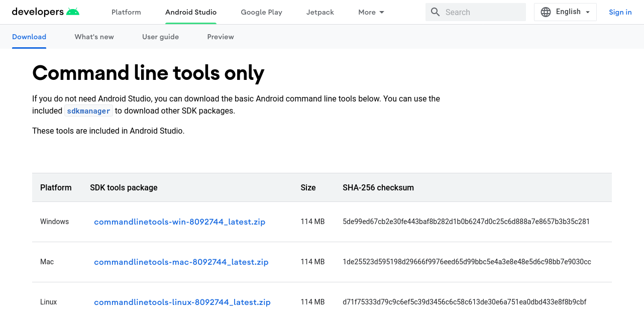Click the Windows SHA-256 checksum text

tap(466, 222)
